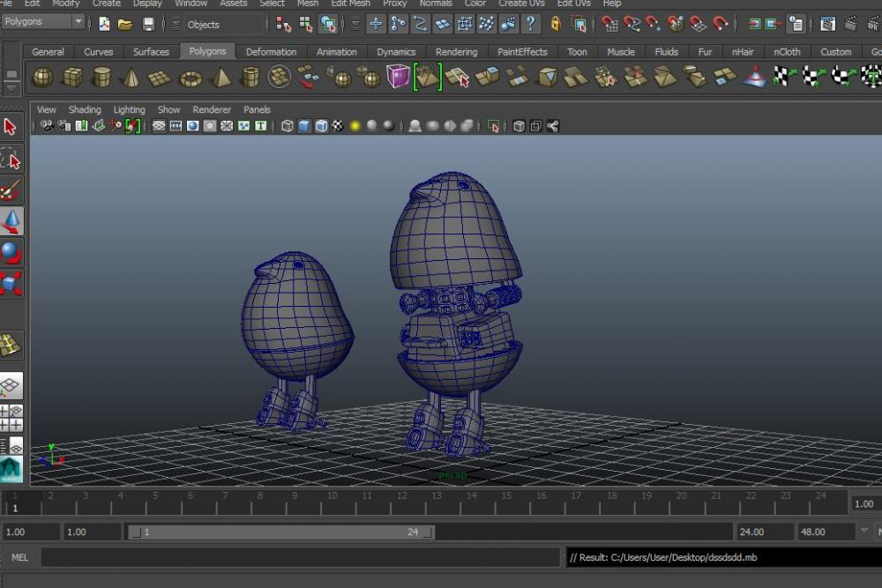Click in the MEL command line field

click(300, 557)
